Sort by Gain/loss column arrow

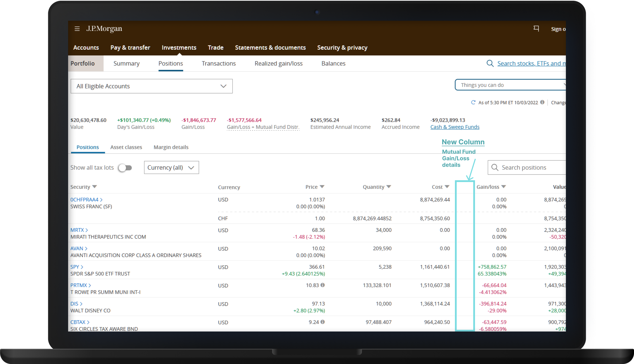pos(504,187)
